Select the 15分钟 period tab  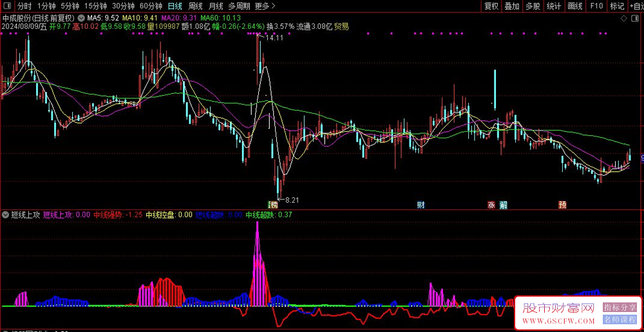tap(96, 6)
